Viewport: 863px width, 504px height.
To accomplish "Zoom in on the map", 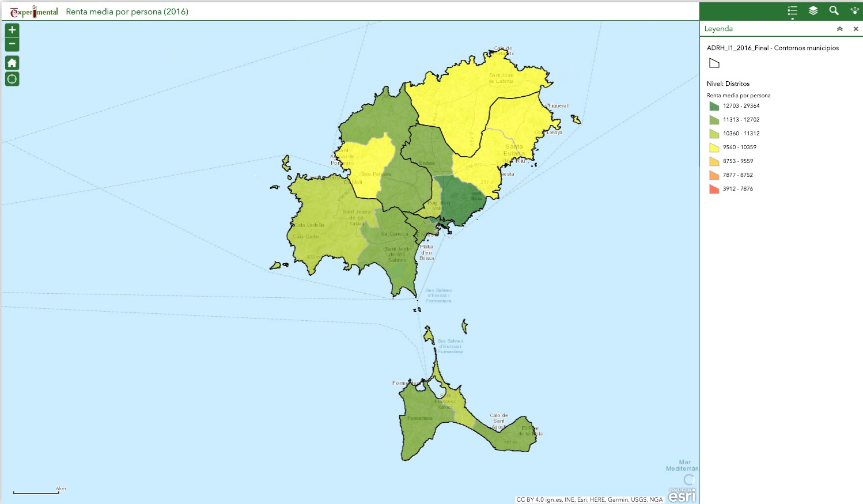I will click(12, 30).
